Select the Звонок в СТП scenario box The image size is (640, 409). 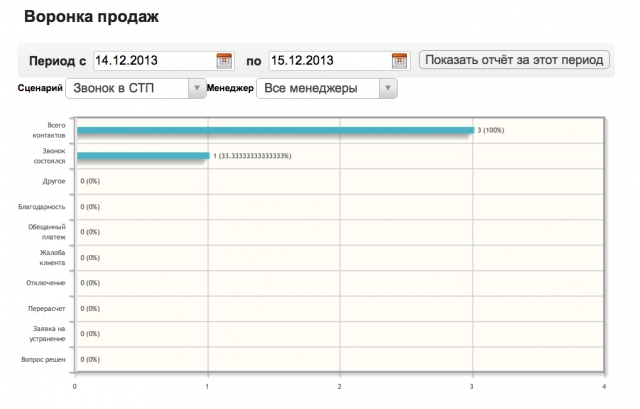pos(136,88)
